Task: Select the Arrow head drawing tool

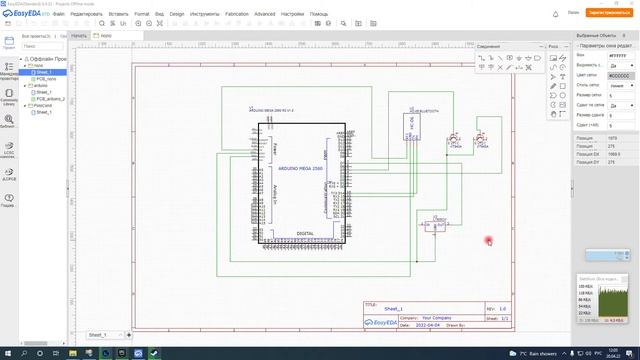Action: pos(553,77)
